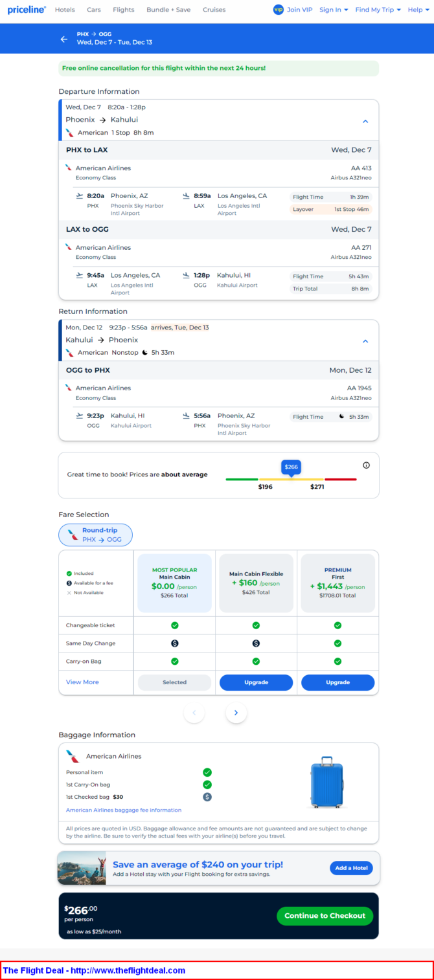Click the $266 price marker on the gauge

pos(291,467)
